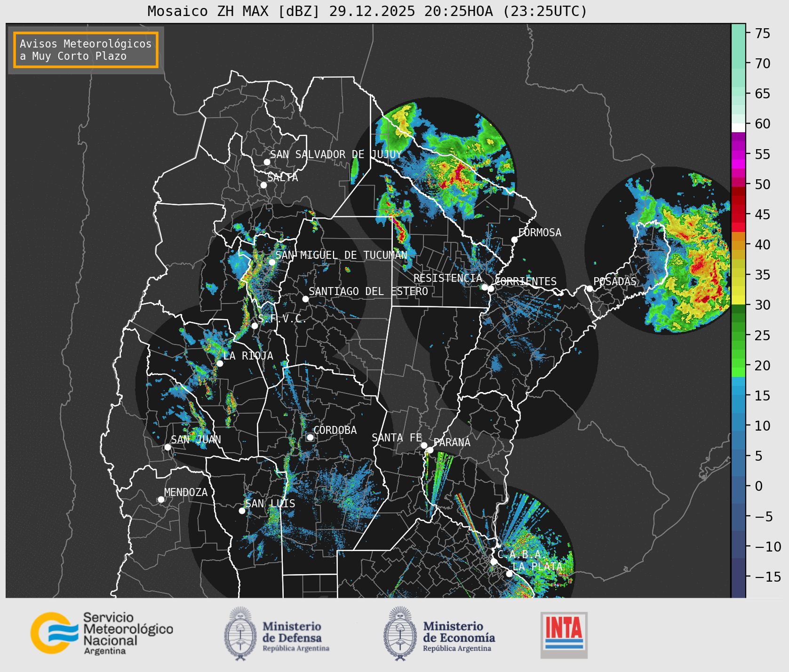Image resolution: width=789 pixels, height=672 pixels.
Task: Click the SAN SALVADOR DE JUJUY label
Action: coord(336,154)
